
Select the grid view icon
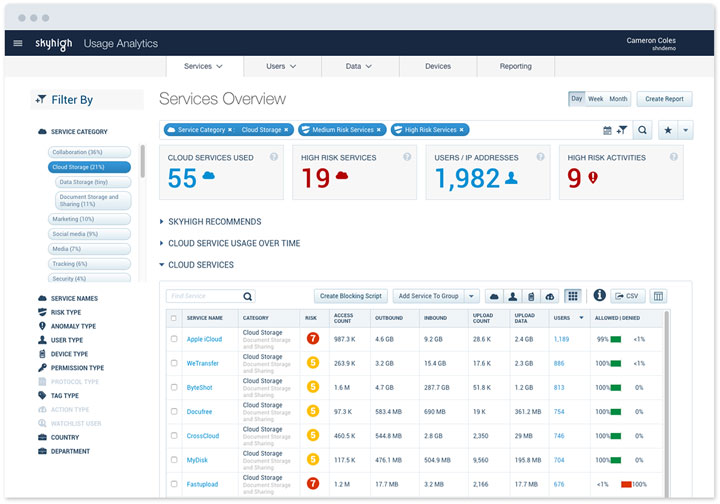573,296
